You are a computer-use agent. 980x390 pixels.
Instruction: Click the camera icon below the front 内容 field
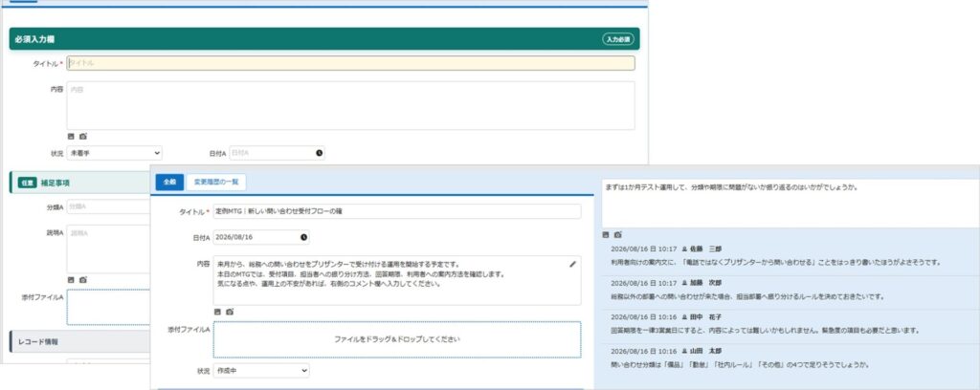pos(230,312)
